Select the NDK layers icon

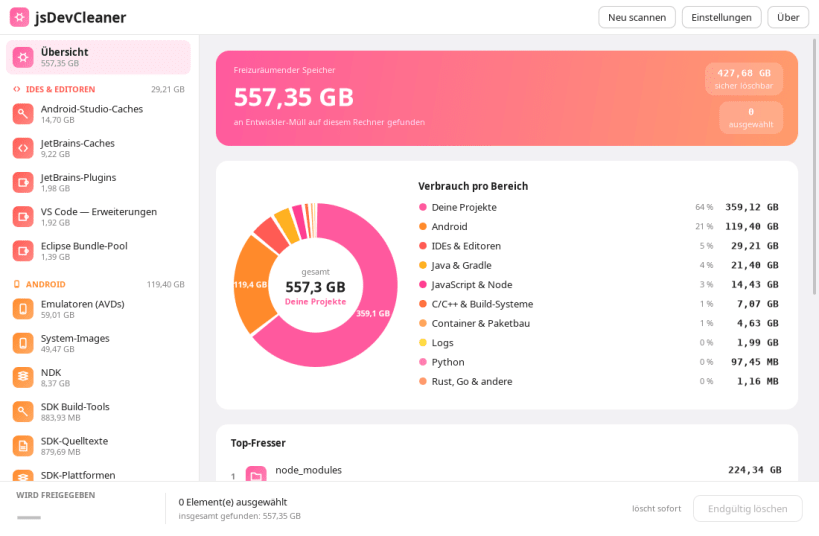pyautogui.click(x=23, y=378)
